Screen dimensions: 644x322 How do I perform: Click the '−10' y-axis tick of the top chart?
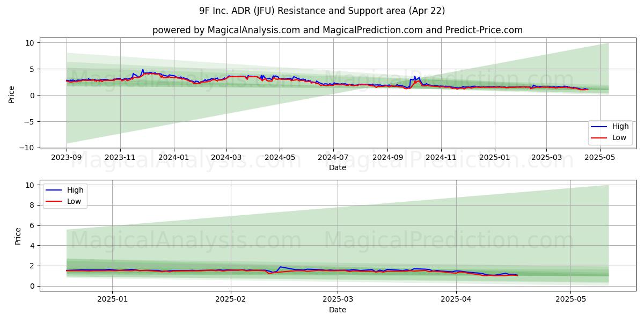pyautogui.click(x=28, y=148)
